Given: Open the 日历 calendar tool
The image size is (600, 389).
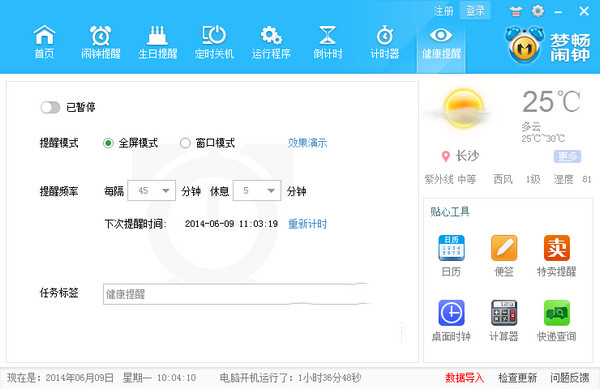Looking at the screenshot, I should click(x=451, y=256).
